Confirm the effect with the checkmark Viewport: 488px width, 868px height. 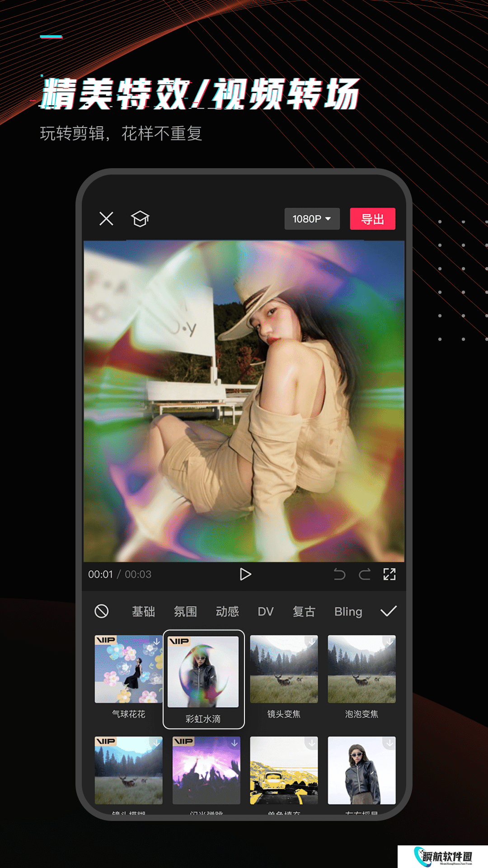[x=389, y=611]
